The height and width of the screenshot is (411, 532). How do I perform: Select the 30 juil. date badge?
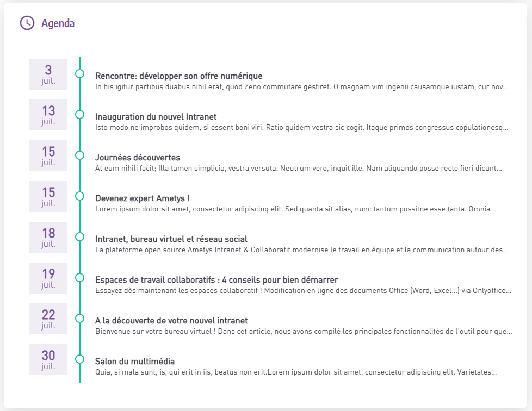tap(48, 359)
